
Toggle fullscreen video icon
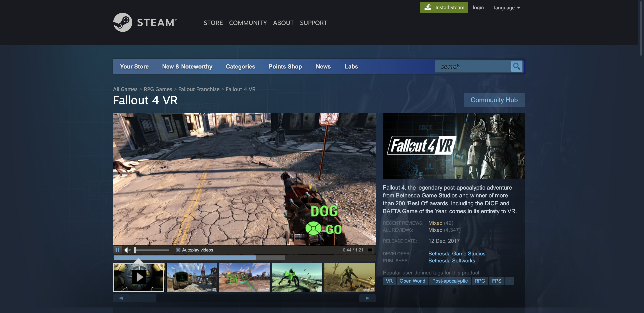(370, 250)
